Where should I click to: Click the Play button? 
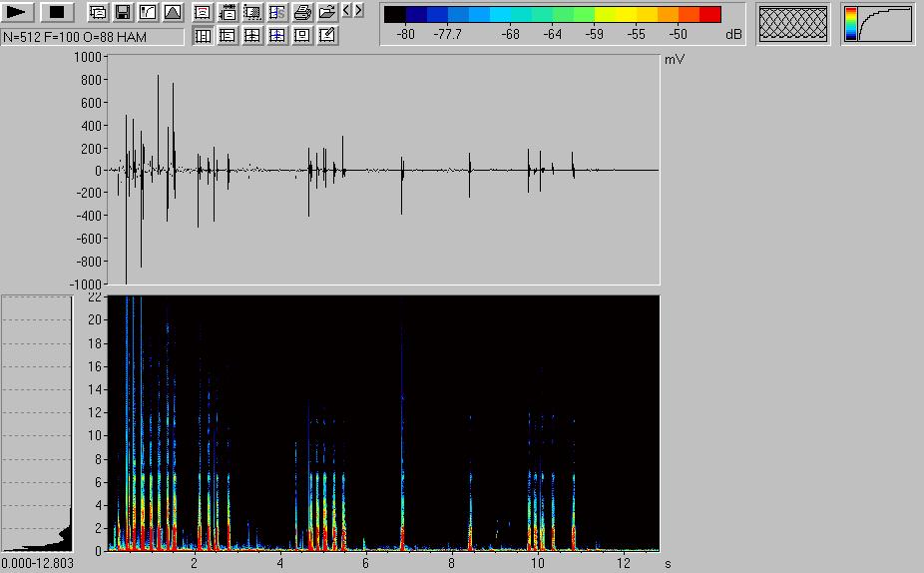point(19,13)
